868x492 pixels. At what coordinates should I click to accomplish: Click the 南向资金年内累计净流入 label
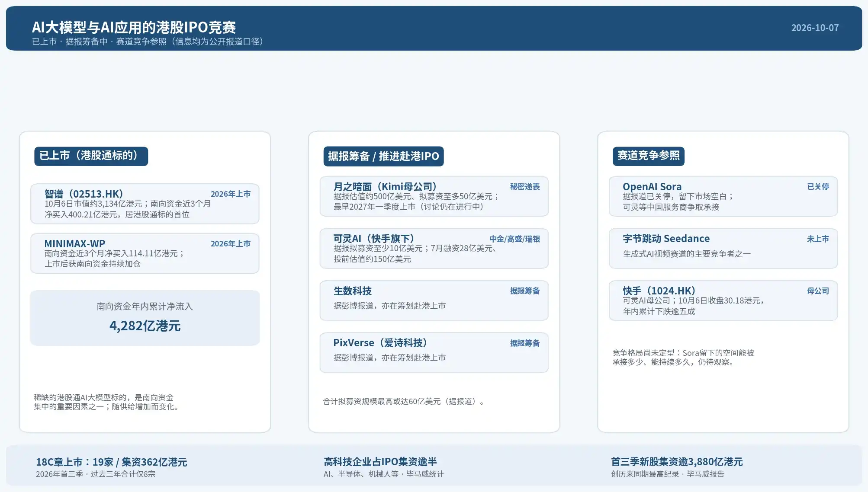[145, 307]
